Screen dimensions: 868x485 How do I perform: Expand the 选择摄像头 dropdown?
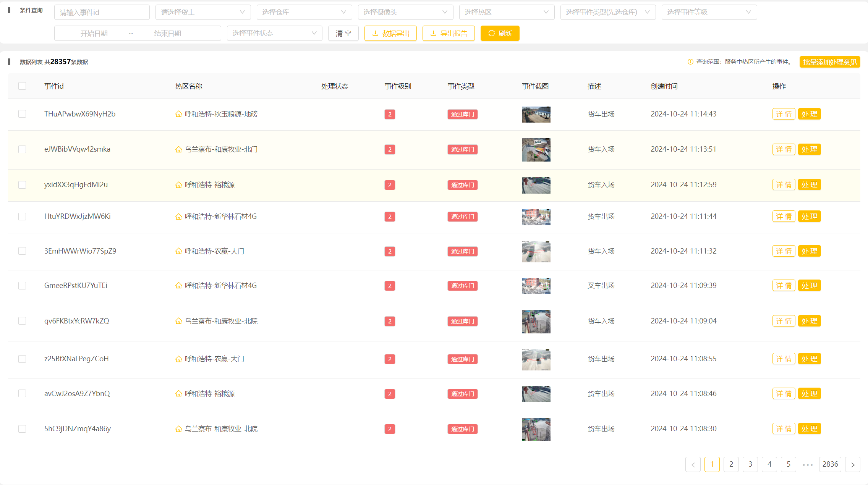[x=405, y=12]
